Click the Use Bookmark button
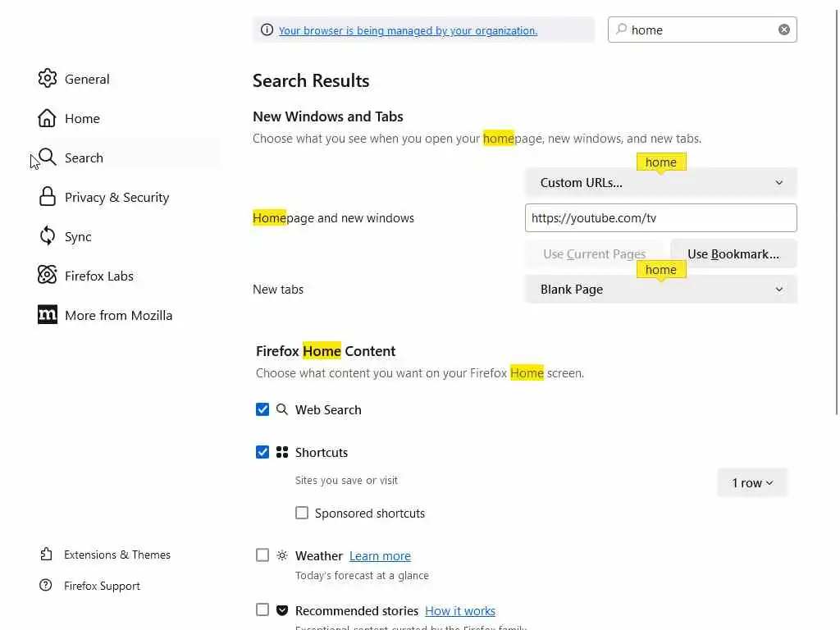The image size is (840, 630). [733, 254]
